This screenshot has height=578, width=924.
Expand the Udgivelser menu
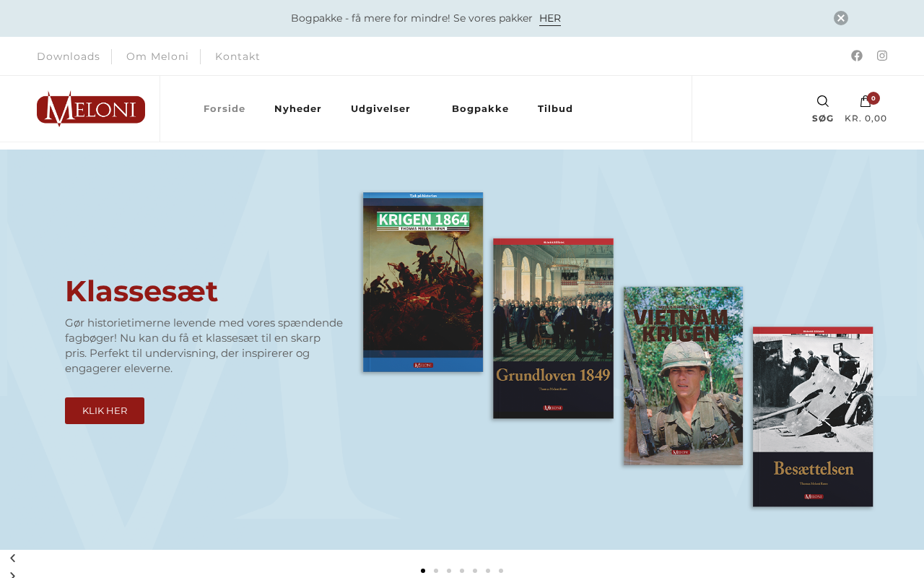coord(380,109)
